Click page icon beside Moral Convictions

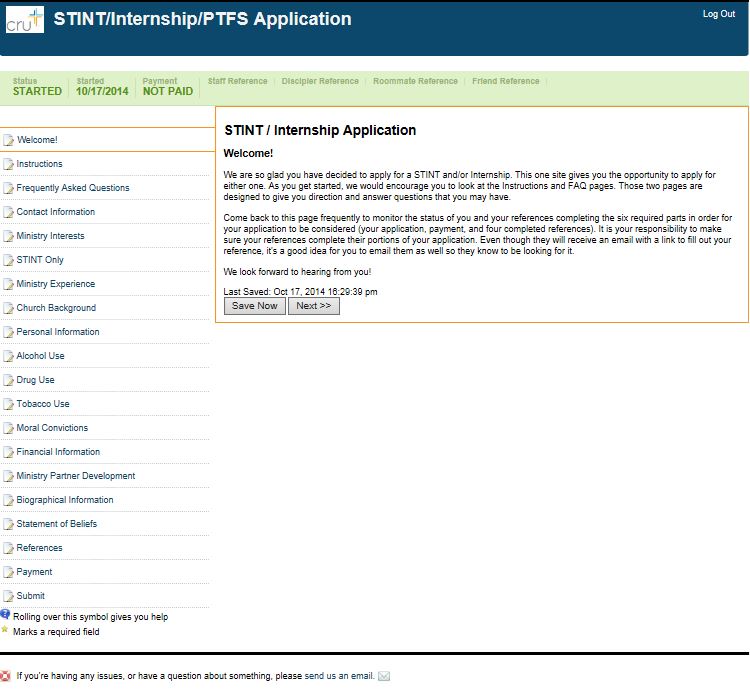click(8, 428)
